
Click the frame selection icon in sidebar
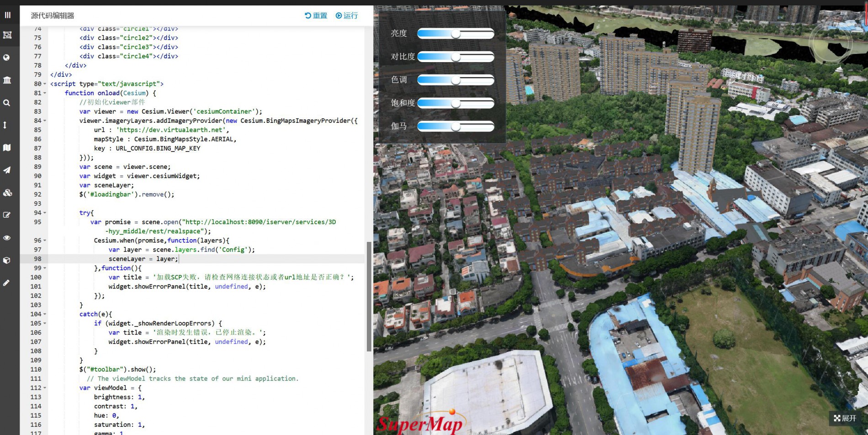tap(7, 35)
